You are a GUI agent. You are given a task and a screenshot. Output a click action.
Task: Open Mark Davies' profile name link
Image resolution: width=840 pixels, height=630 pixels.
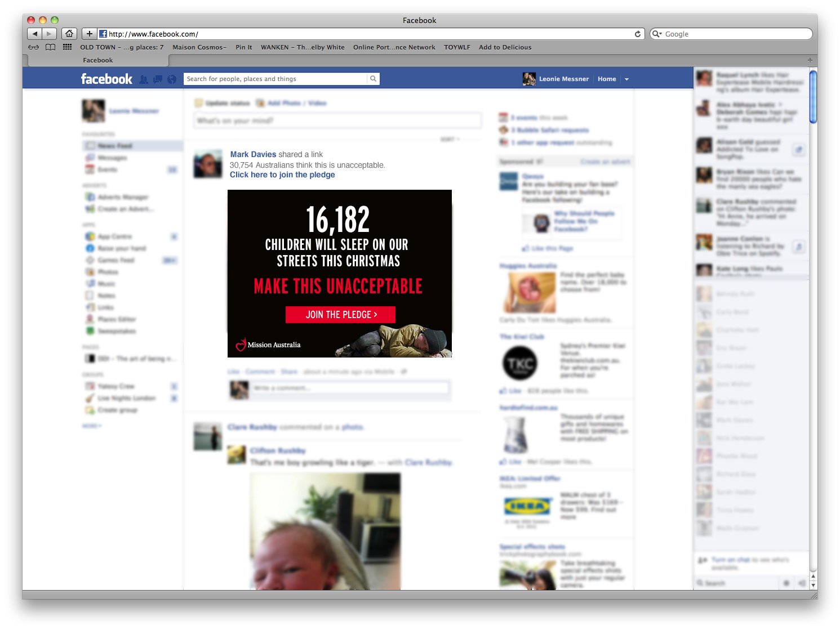pyautogui.click(x=253, y=154)
